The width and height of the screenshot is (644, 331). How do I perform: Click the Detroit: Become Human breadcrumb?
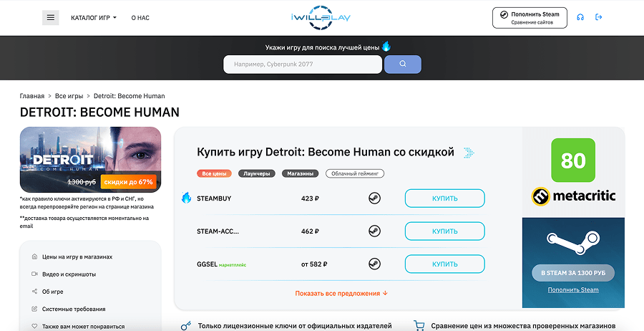point(130,96)
